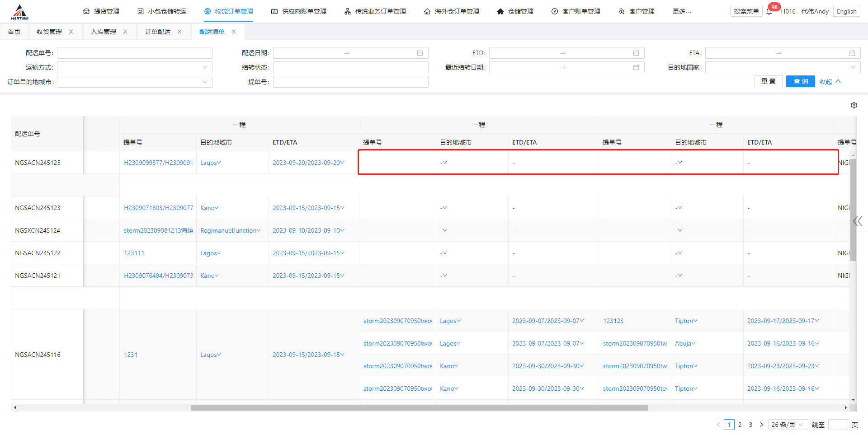Expand the 目的地国家 dropdown
The height and width of the screenshot is (435, 868).
[x=782, y=68]
